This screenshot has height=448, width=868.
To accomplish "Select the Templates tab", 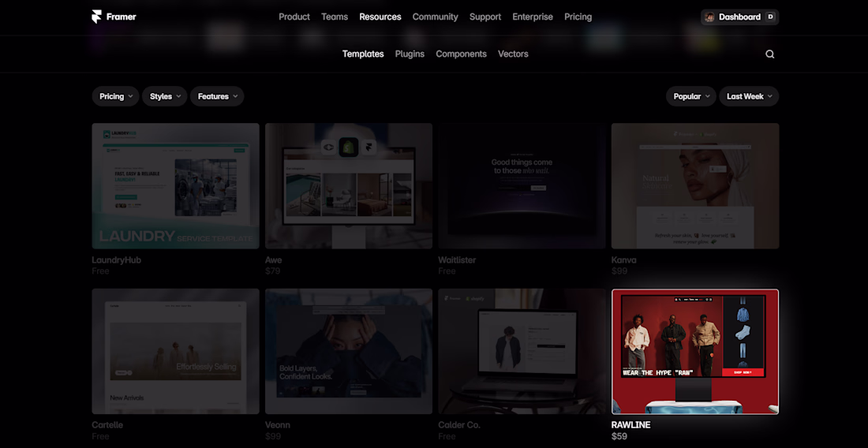I will pyautogui.click(x=363, y=54).
